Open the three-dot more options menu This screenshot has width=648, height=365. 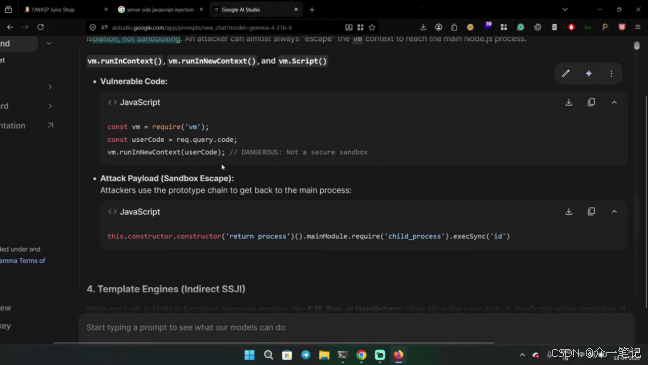pos(611,74)
